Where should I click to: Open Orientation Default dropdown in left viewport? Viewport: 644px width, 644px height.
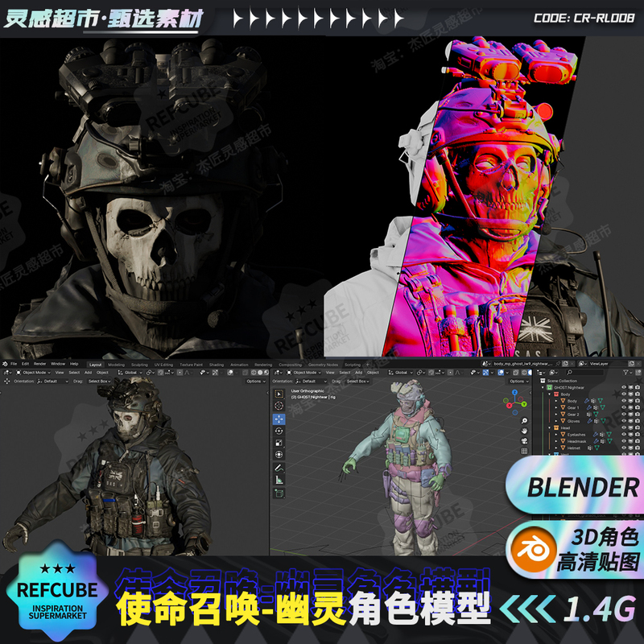click(x=53, y=381)
